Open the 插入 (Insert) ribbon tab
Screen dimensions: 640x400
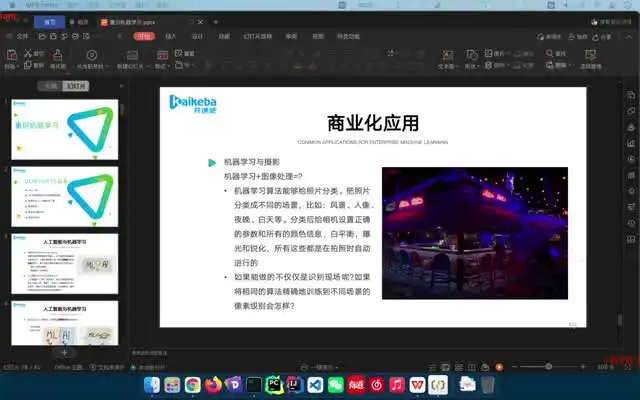tap(171, 35)
